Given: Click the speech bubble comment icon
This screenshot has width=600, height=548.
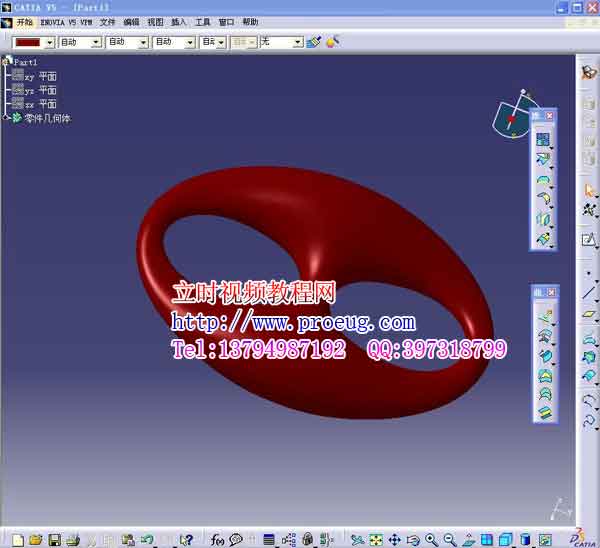Looking at the screenshot, I should tap(236, 540).
